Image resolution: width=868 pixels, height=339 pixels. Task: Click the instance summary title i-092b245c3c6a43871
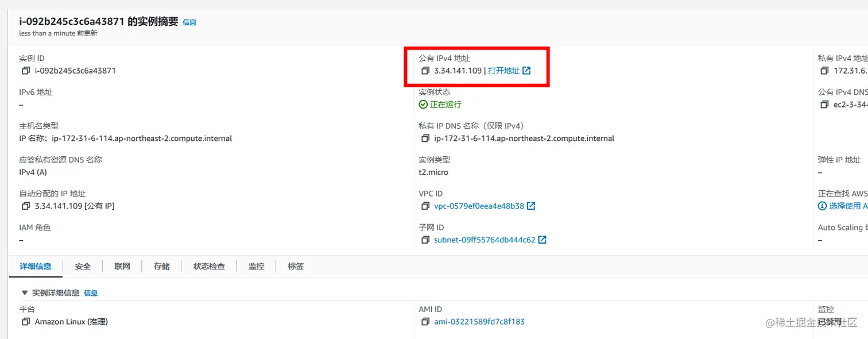click(x=99, y=22)
